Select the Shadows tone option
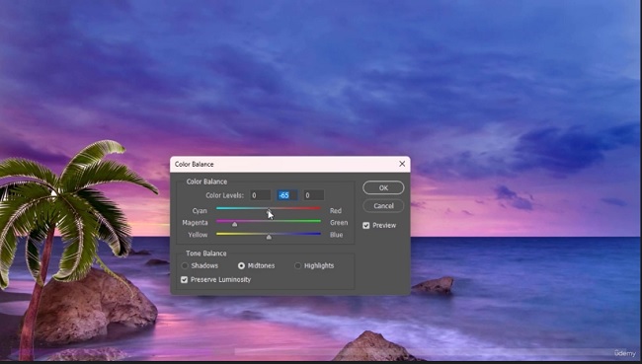642x364 pixels. coord(185,265)
